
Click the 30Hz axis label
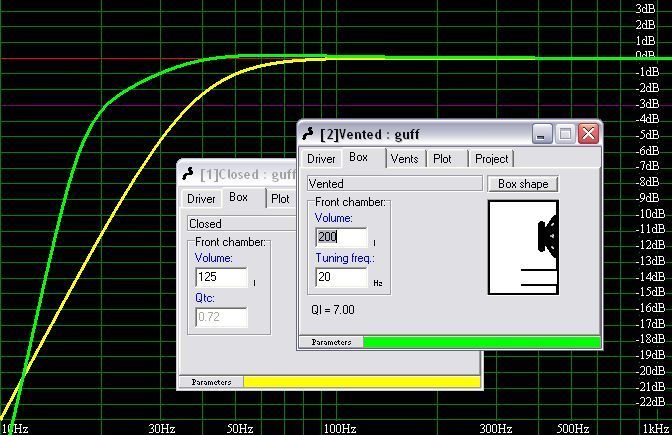[x=162, y=428]
